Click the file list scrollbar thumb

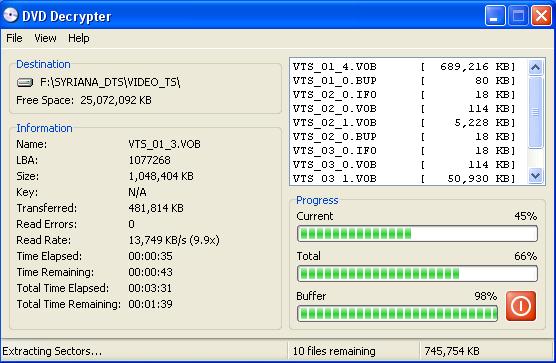tap(535, 112)
